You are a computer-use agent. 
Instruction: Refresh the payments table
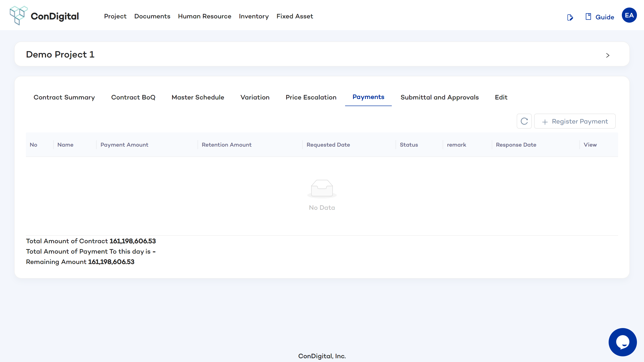pos(524,121)
